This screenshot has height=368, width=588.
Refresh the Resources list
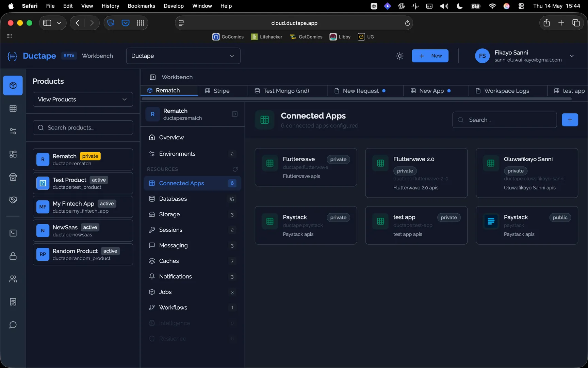point(235,169)
